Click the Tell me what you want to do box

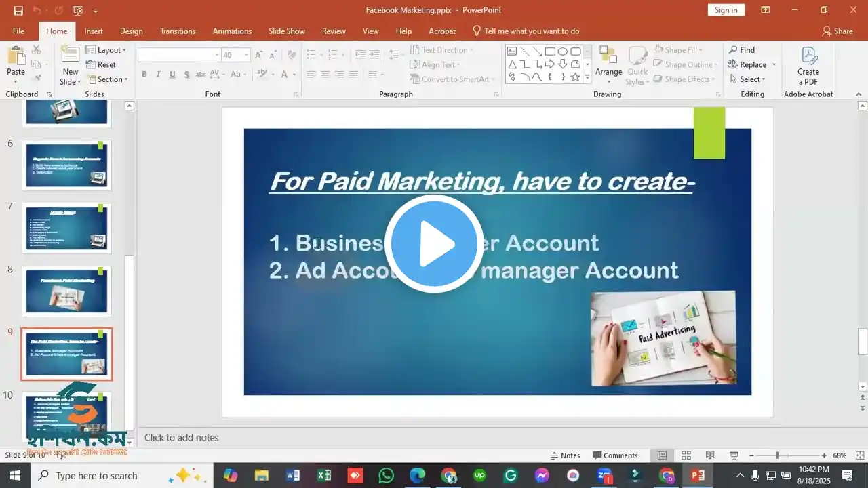point(526,31)
